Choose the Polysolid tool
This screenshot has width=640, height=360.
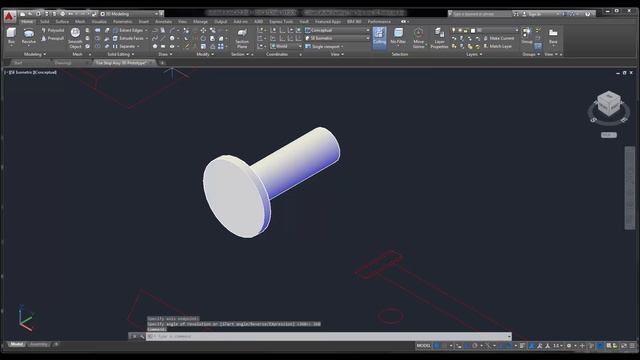pyautogui.click(x=53, y=30)
